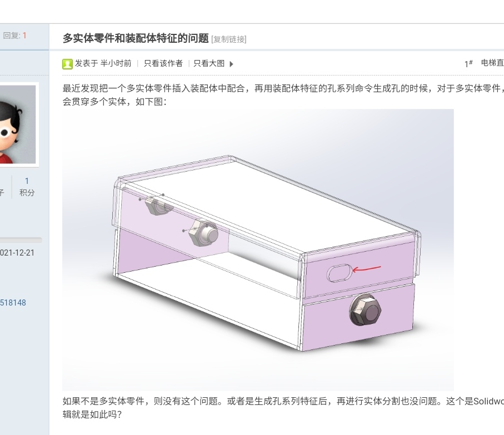504x435 pixels.
Task: Click the 发表于 半小时前 post timestamp
Action: coord(103,63)
